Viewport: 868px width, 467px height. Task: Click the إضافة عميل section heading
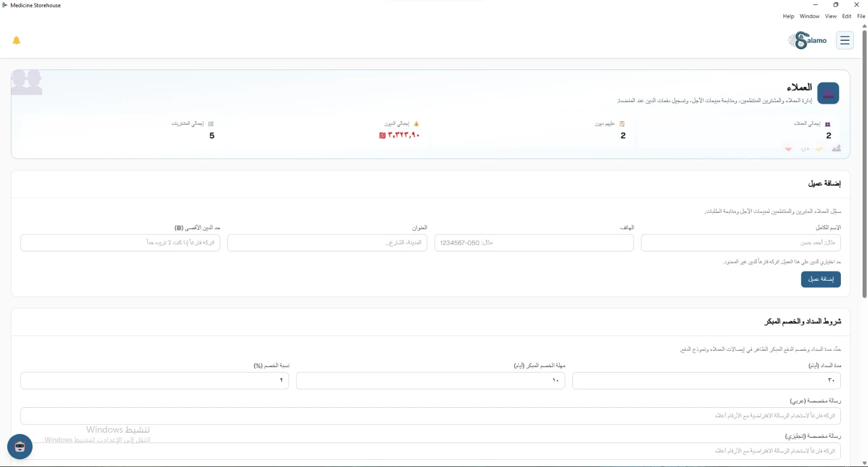click(825, 184)
